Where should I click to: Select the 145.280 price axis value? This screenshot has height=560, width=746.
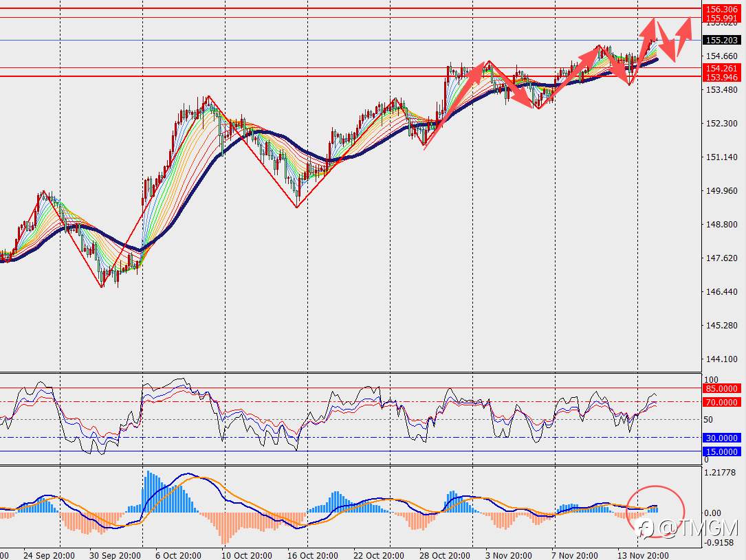pos(722,326)
